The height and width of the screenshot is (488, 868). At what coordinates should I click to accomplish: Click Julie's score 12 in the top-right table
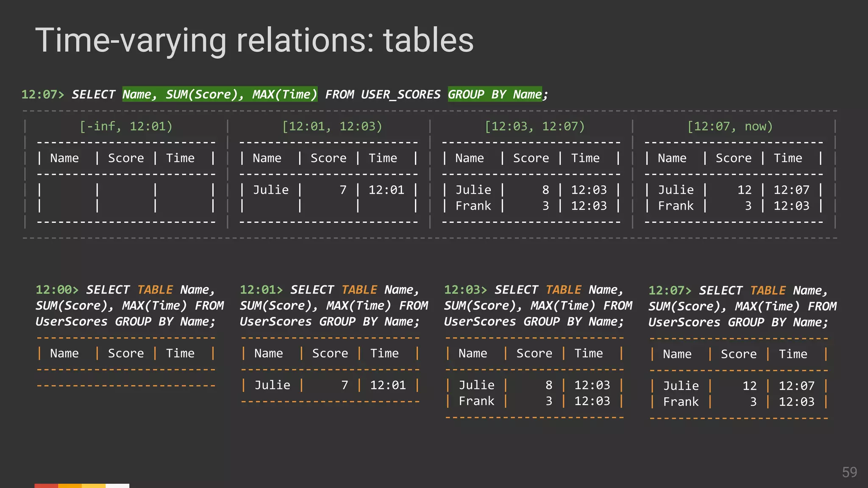click(744, 190)
